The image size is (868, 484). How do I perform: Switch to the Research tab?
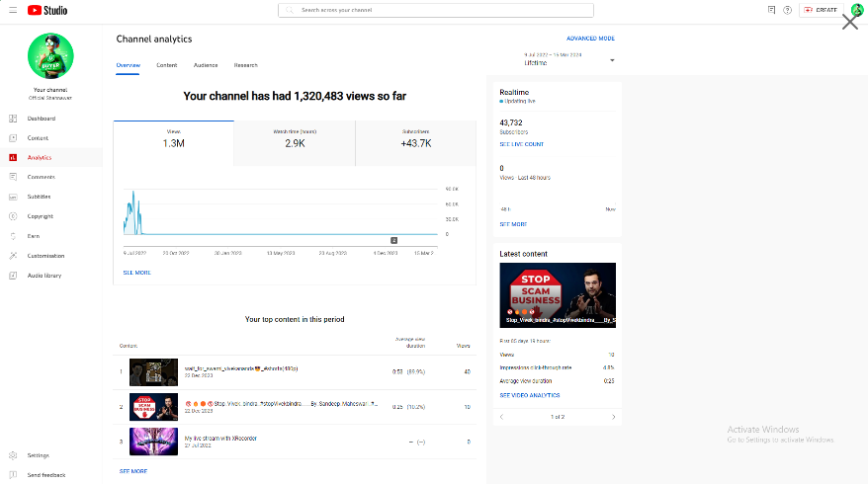coord(245,65)
